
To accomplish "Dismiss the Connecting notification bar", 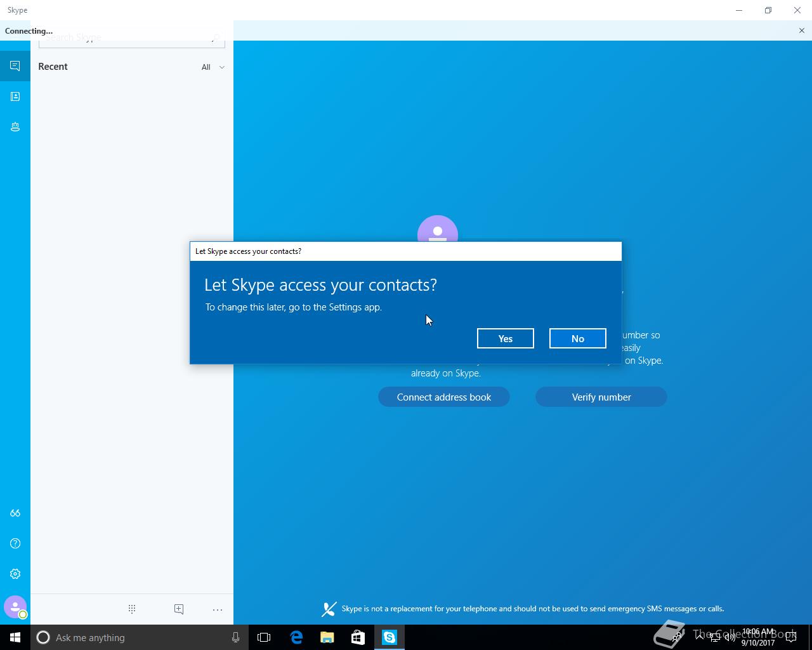I will pos(802,30).
